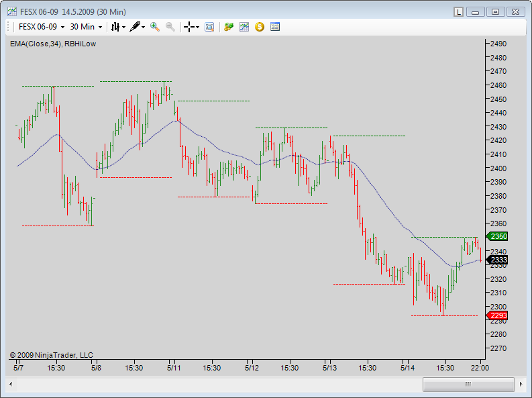The height and width of the screenshot is (398, 532).
Task: Open the chart style dropdown arrow
Action: [x=124, y=27]
